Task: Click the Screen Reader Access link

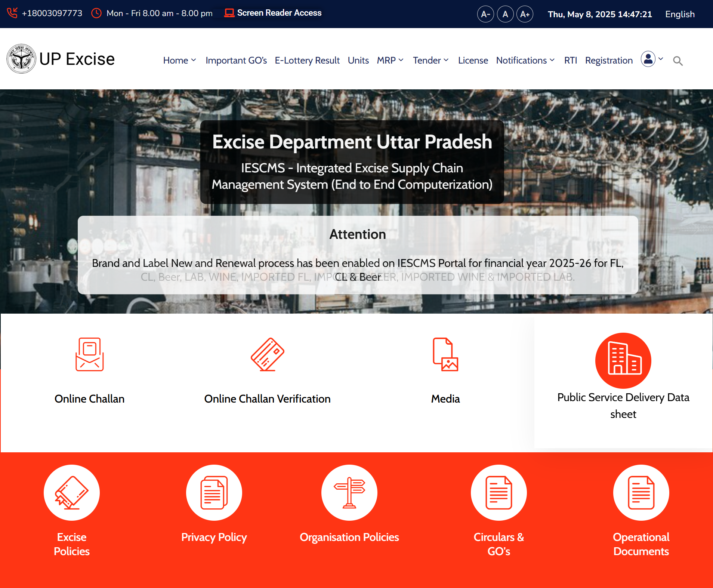Action: (x=273, y=13)
